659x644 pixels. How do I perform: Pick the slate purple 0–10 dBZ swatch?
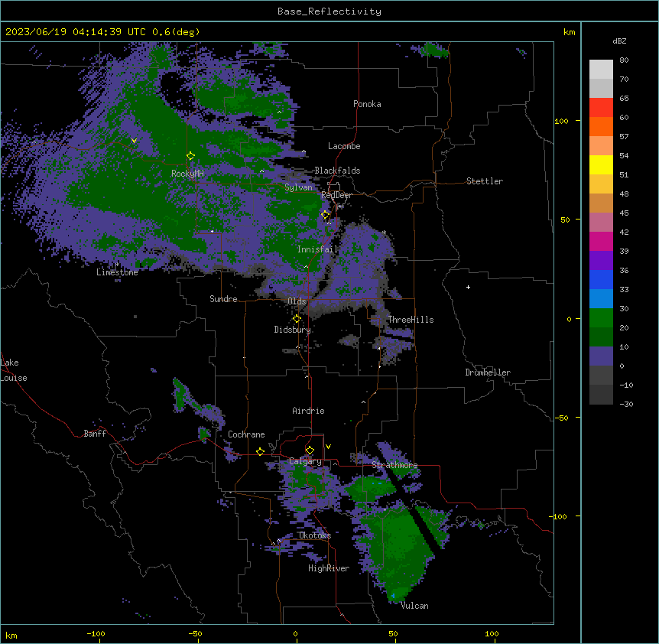point(601,356)
